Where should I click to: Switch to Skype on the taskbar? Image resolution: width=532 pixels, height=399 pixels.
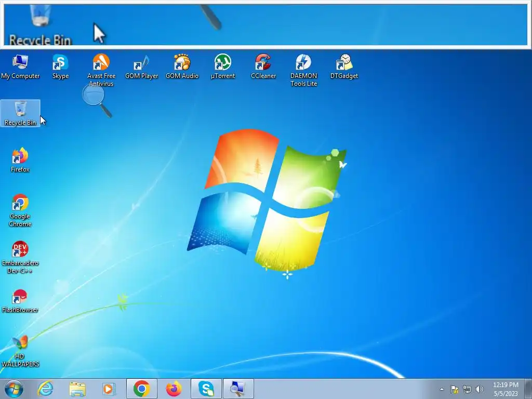point(206,389)
